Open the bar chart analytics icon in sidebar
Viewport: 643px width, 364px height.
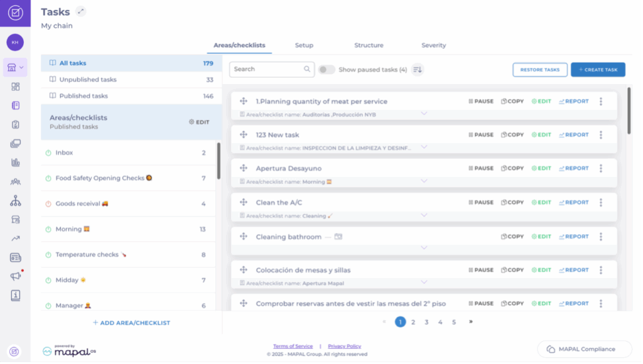coord(16,163)
